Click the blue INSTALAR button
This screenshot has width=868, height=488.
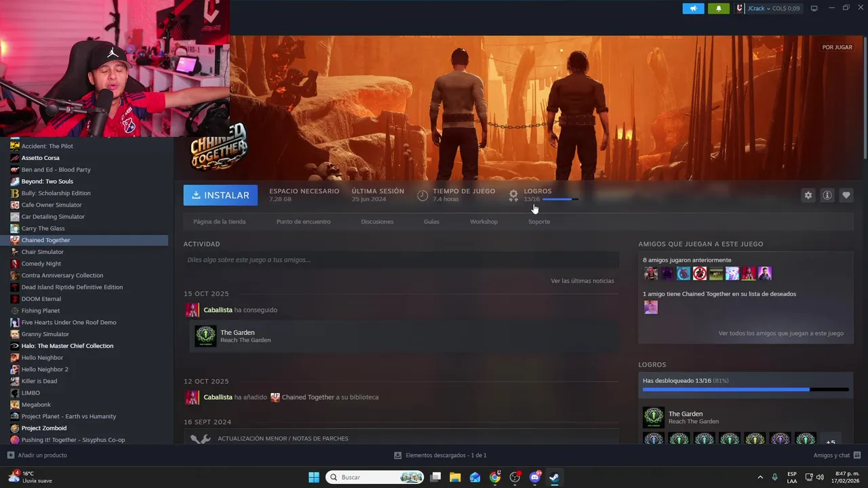220,195
